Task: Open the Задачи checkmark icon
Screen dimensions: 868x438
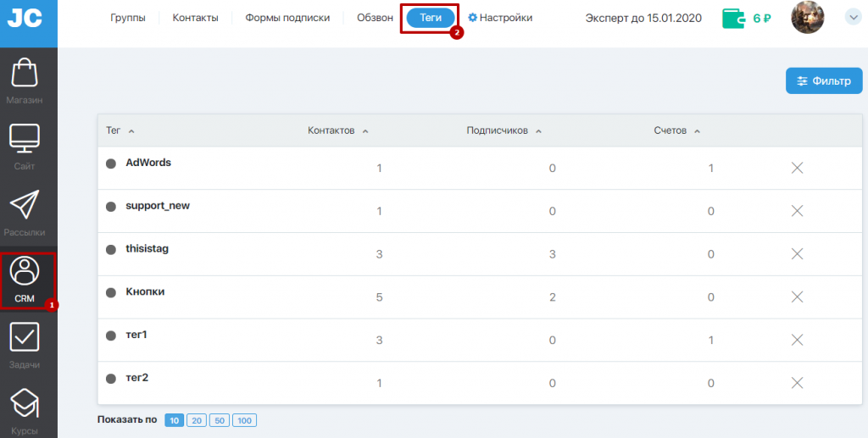Action: (x=25, y=337)
